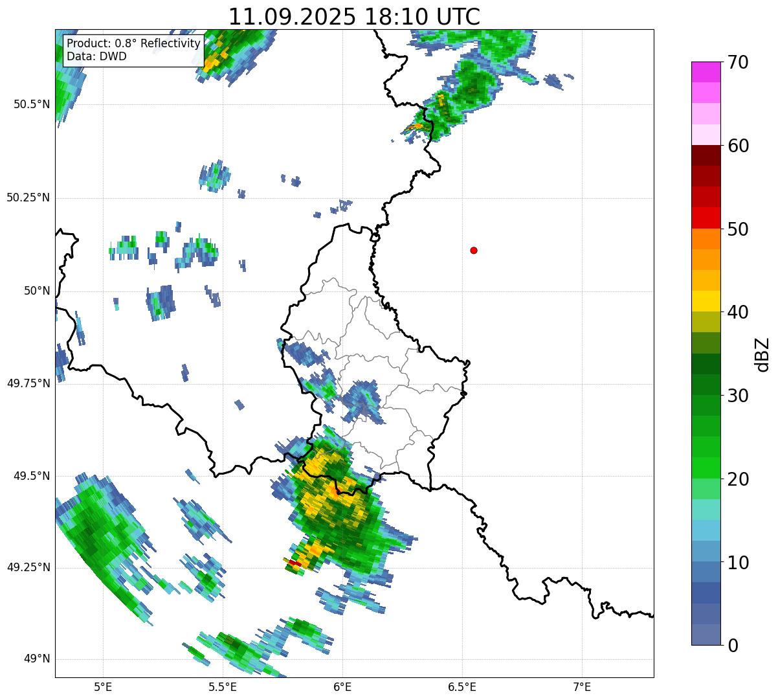Click the 70 label on the colorbar
This screenshot has height=700, width=778.
click(x=738, y=62)
